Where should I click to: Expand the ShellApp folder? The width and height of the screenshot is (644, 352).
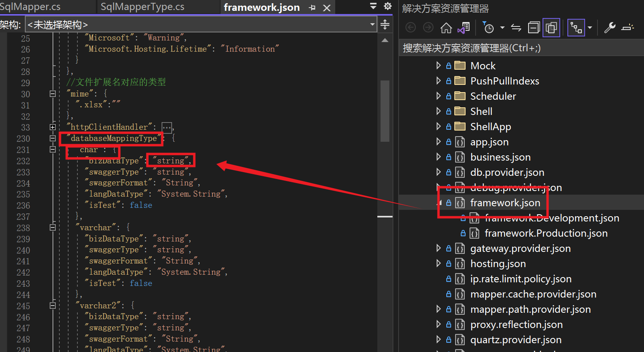pos(438,126)
